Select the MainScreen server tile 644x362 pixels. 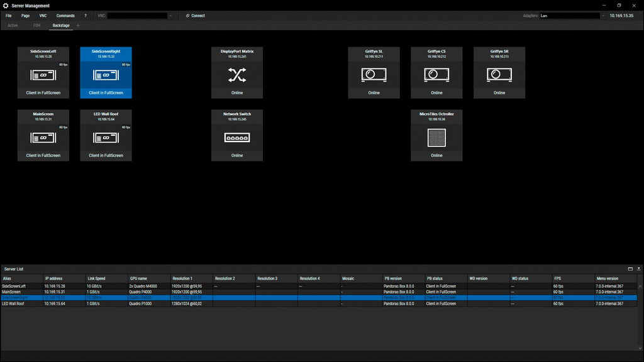tap(43, 136)
